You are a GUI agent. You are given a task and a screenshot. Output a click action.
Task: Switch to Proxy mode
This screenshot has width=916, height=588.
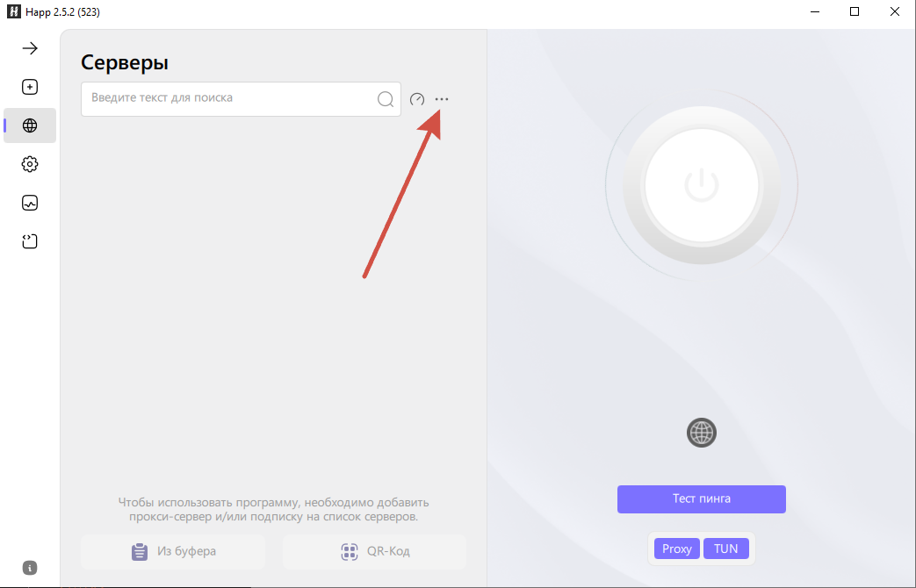point(677,549)
